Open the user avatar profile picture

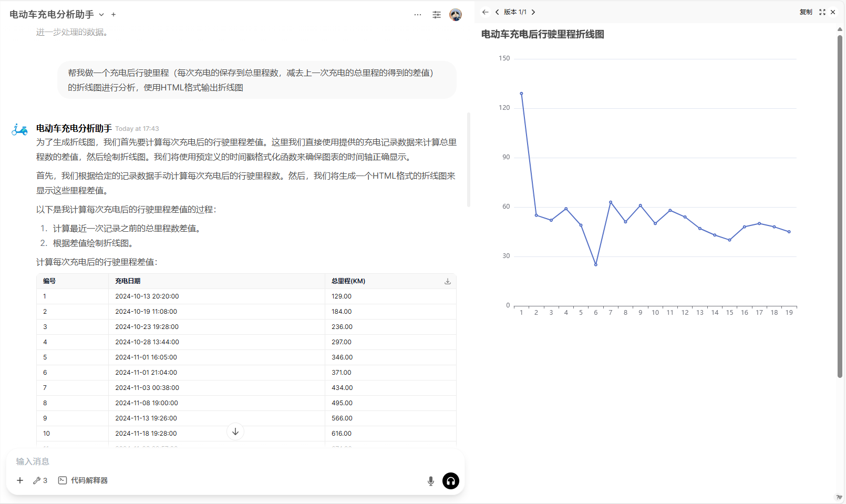click(455, 15)
